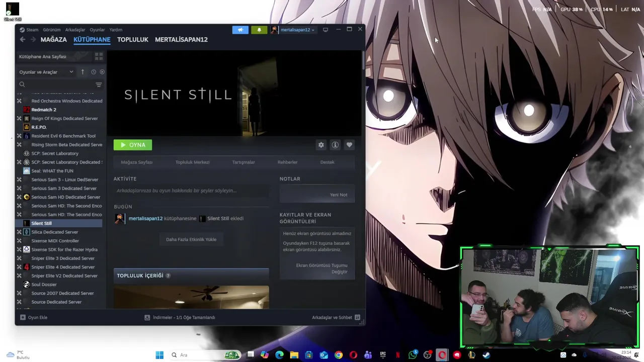
Task: Open the Arkadaşlar menu
Action: pos(75,30)
